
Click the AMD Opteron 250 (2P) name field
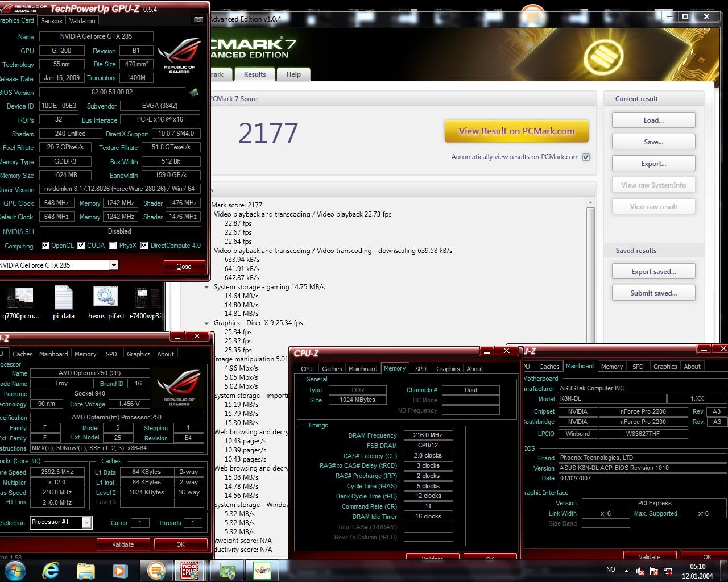90,373
